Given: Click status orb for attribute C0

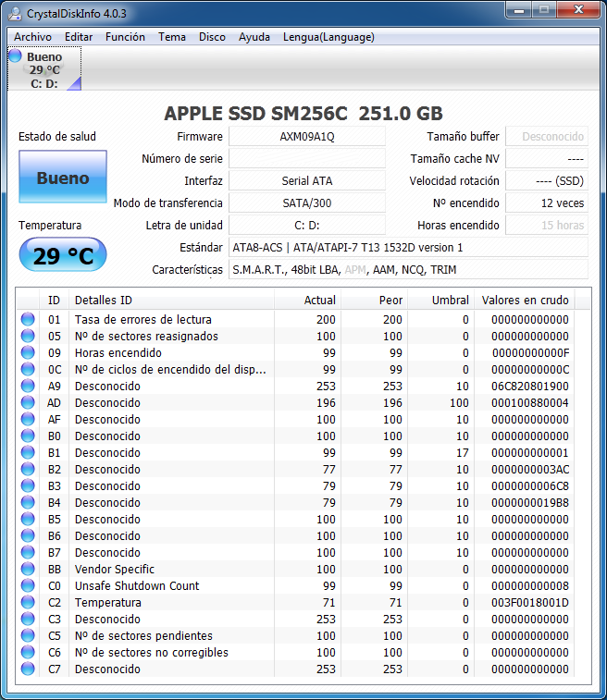Looking at the screenshot, I should pyautogui.click(x=28, y=585).
